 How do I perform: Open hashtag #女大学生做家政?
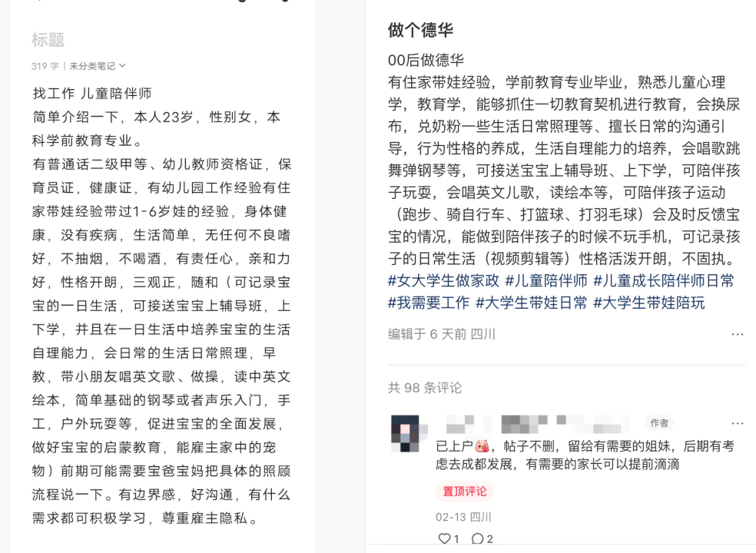(x=443, y=280)
